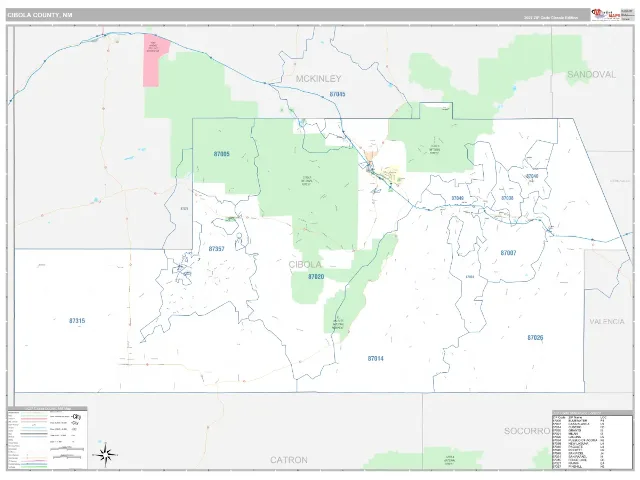Click the CATRON county label

pos(289,460)
